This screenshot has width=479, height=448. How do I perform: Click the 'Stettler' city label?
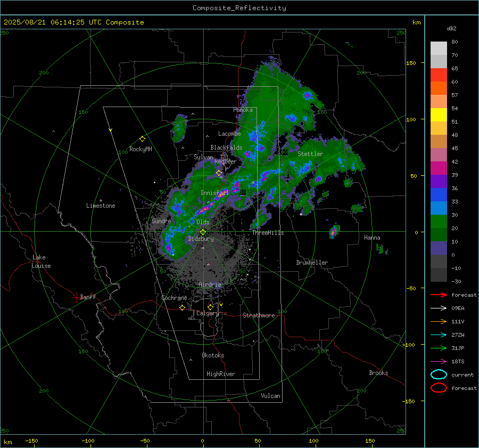pyautogui.click(x=310, y=154)
